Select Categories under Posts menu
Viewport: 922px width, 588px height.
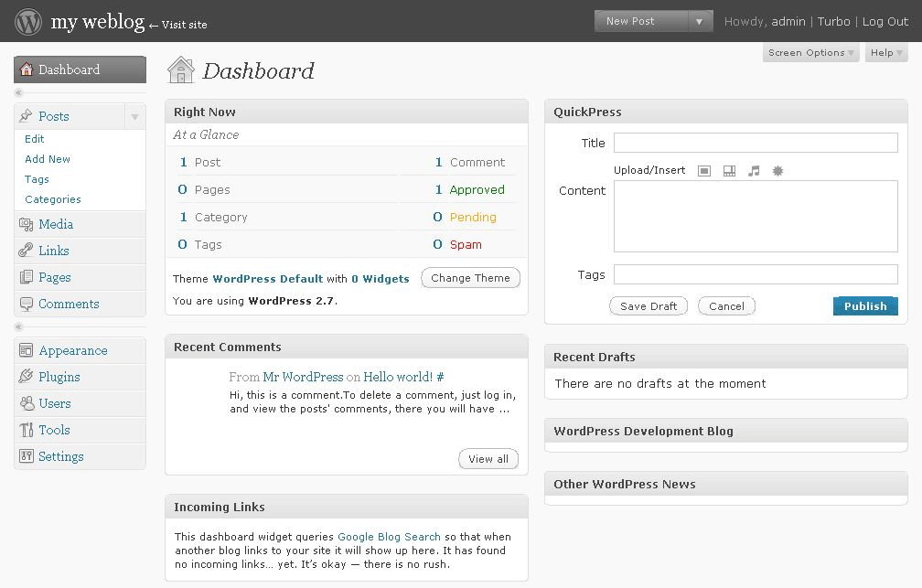[53, 199]
